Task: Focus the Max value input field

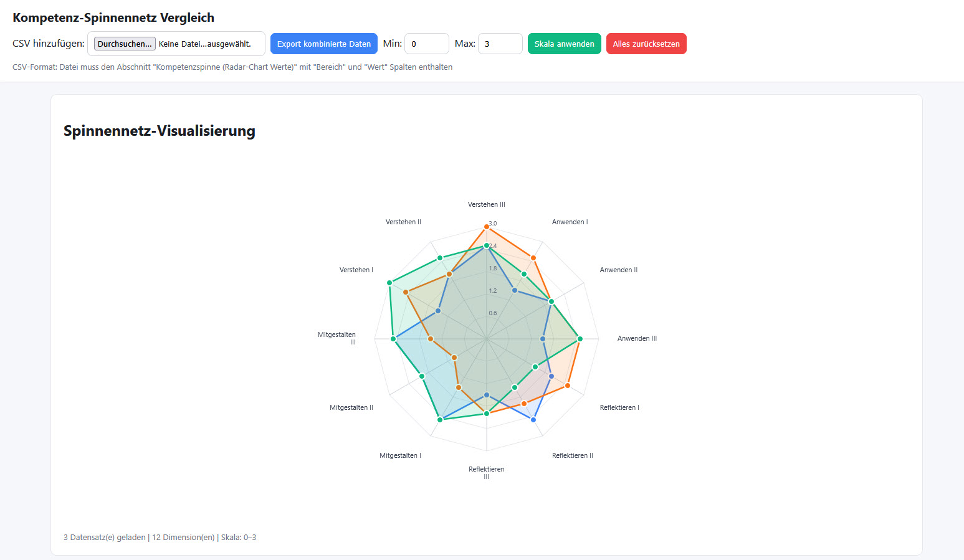Action: [x=500, y=44]
